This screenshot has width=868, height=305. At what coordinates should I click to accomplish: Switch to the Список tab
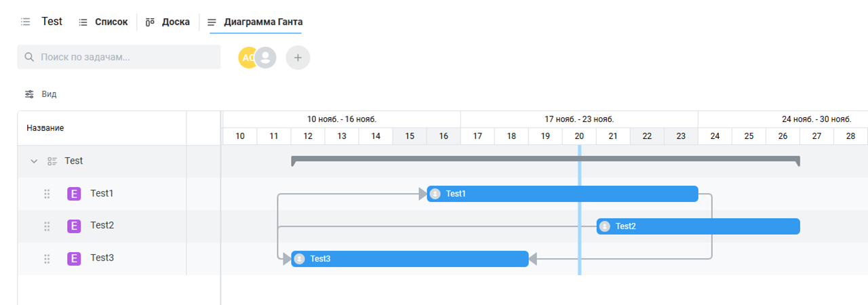point(103,22)
